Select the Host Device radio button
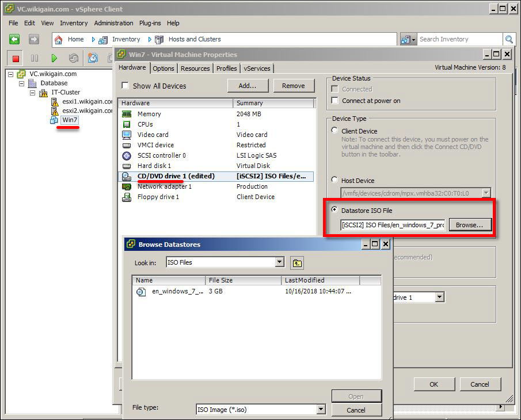The image size is (521, 420). pyautogui.click(x=334, y=180)
